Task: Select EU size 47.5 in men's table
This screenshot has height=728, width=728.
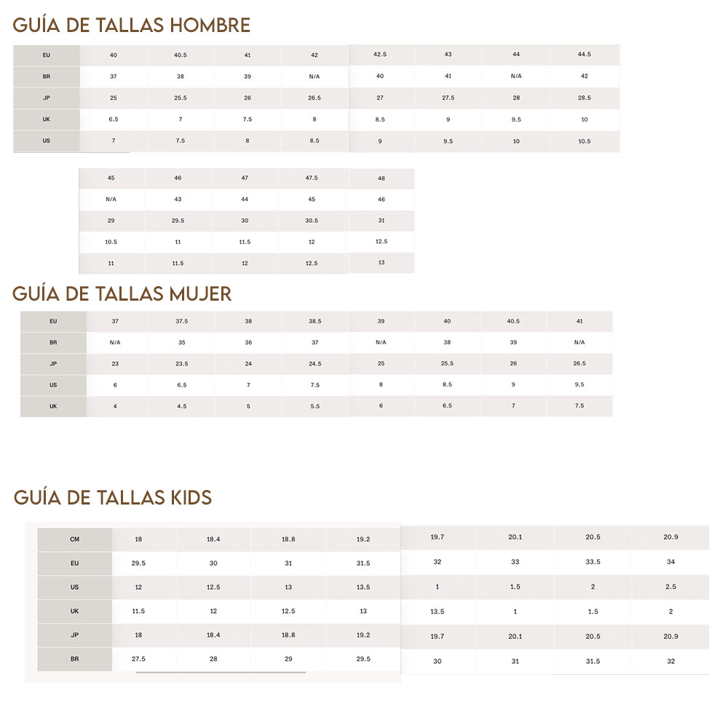Action: (312, 178)
